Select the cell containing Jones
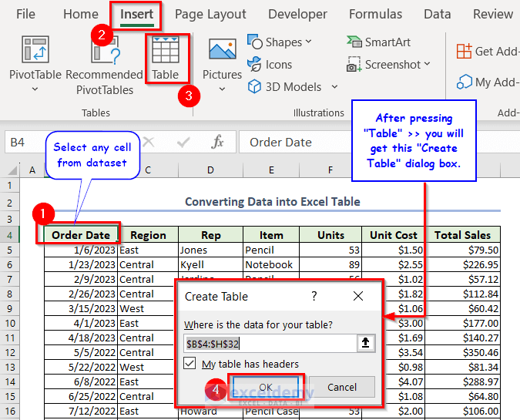Viewport: 520px width, 420px height. (x=210, y=250)
